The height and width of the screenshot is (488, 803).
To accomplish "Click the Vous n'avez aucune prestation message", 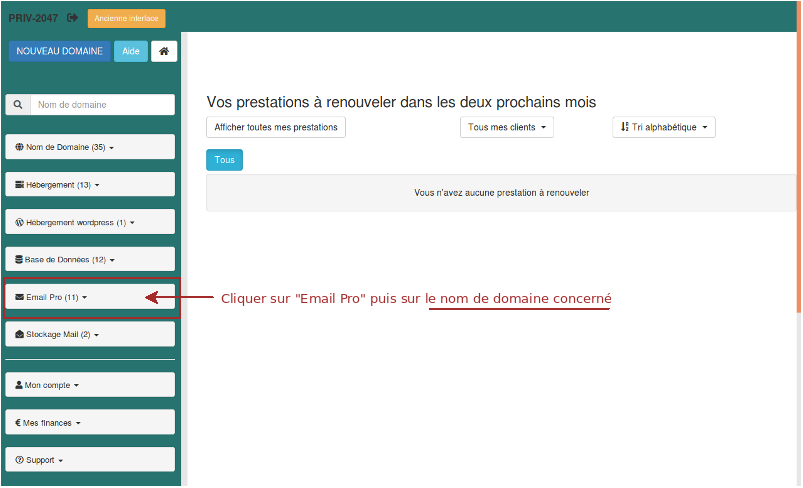I will pyautogui.click(x=501, y=193).
